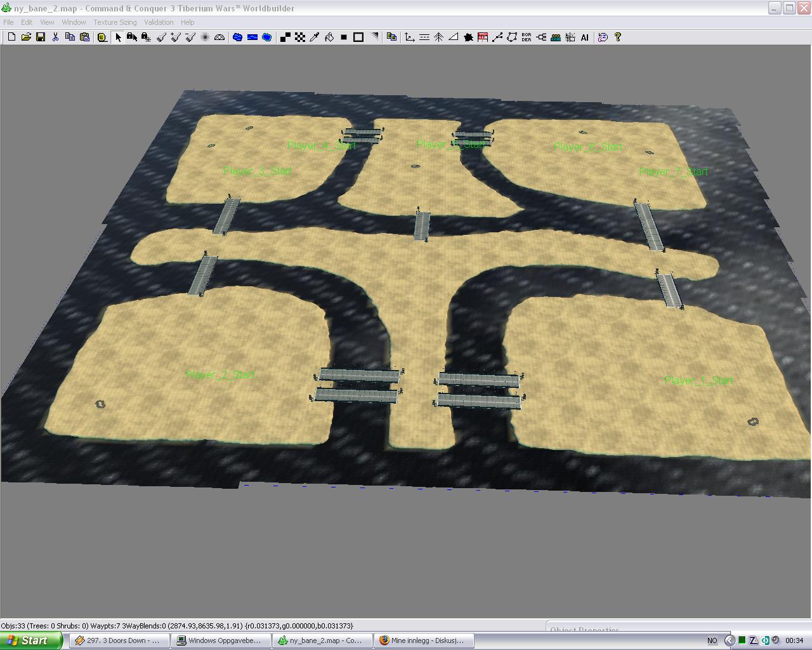
Task: Click the Windows Start button
Action: click(x=31, y=640)
